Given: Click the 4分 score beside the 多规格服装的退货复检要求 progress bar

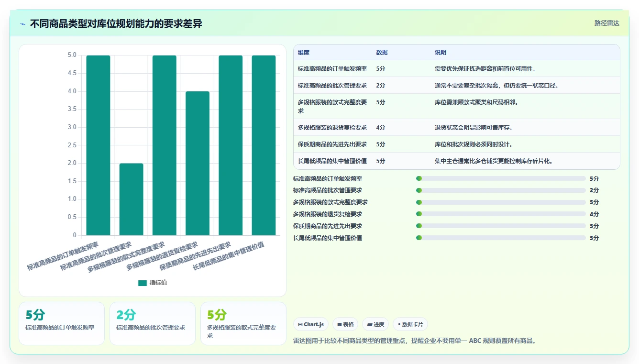Looking at the screenshot, I should (594, 214).
